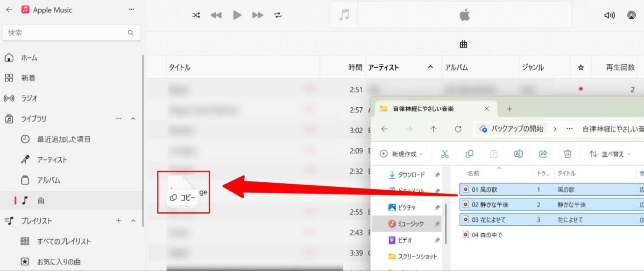The image size is (644, 271).
Task: Start playback with the play button
Action: pyautogui.click(x=237, y=15)
